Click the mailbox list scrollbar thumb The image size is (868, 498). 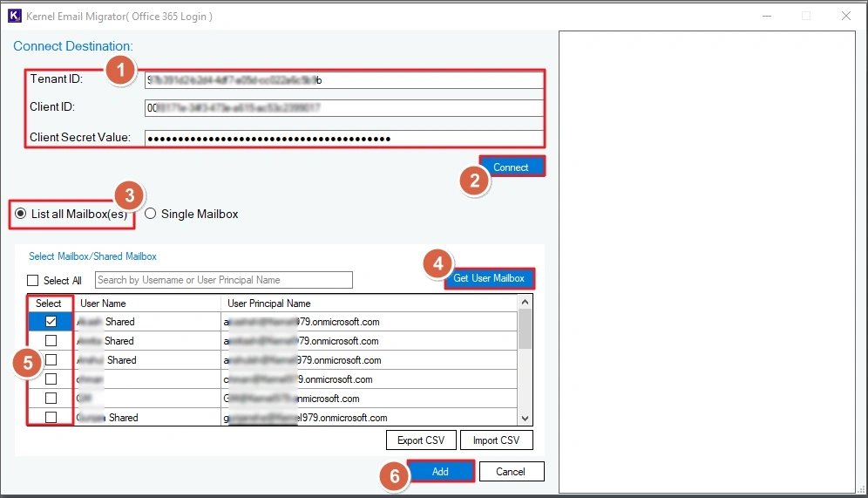pyautogui.click(x=525, y=329)
